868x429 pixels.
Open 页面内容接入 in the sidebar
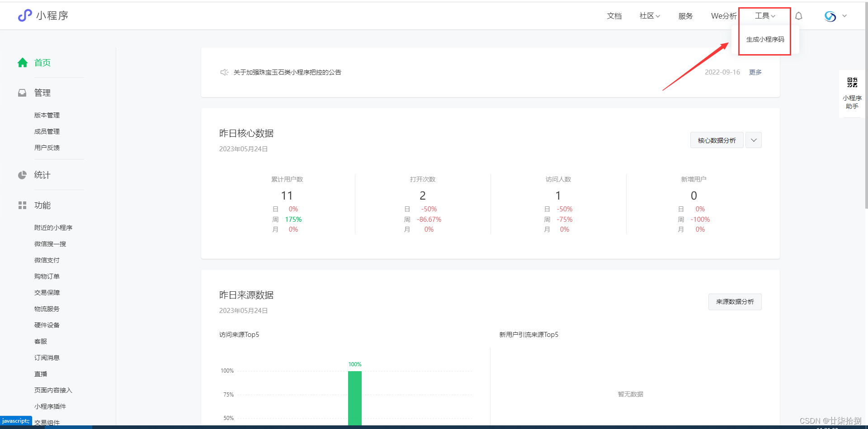(53, 390)
